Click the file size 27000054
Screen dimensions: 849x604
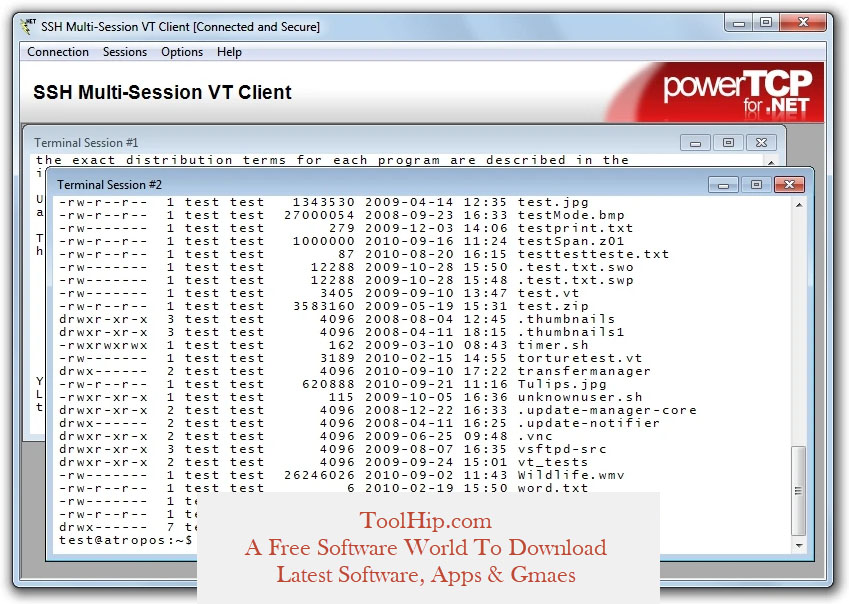319,215
